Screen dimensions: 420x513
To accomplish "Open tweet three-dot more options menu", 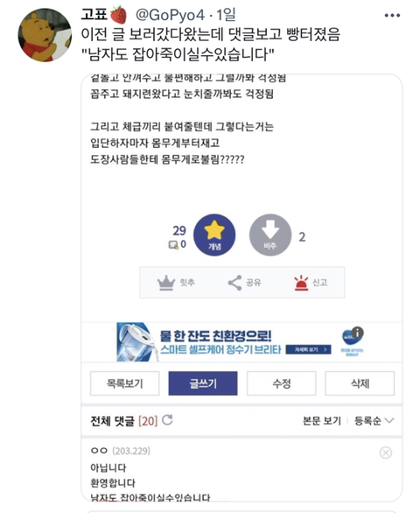I will click(x=392, y=16).
